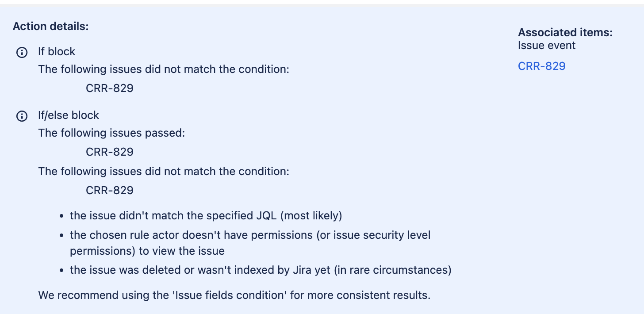The height and width of the screenshot is (314, 644).
Task: Click CRR-829 under the If block condition
Action: click(x=110, y=88)
